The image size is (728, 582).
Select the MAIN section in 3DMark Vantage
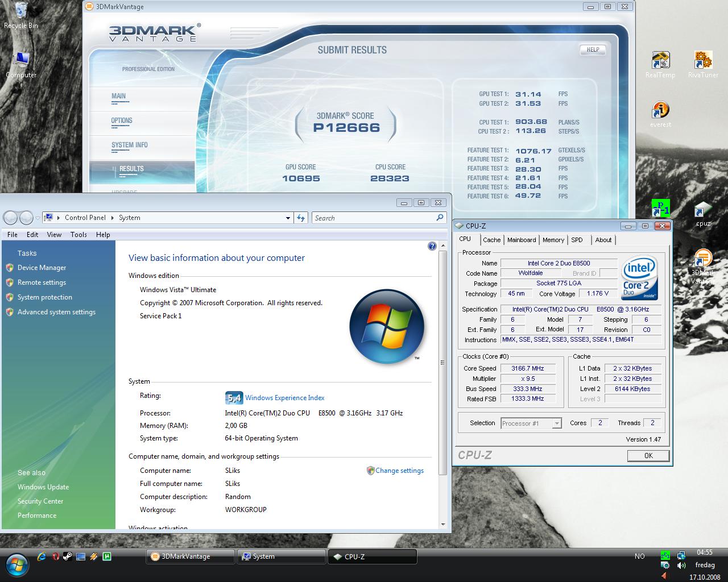click(x=119, y=96)
